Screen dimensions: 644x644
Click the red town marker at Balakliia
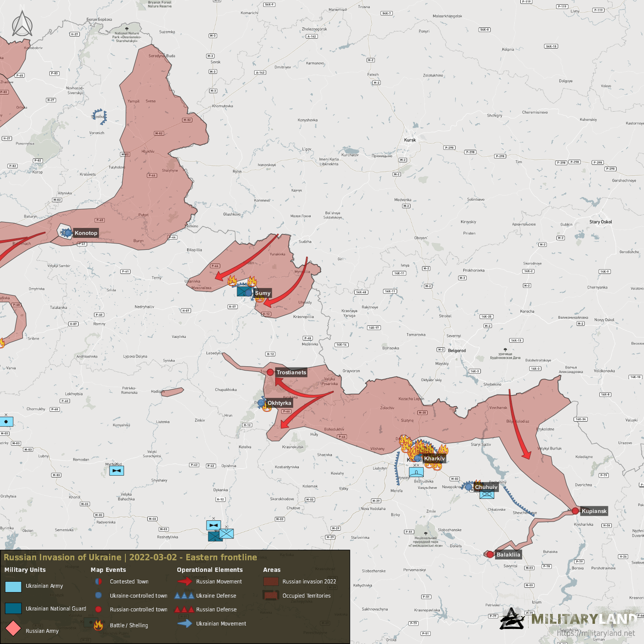click(x=490, y=554)
